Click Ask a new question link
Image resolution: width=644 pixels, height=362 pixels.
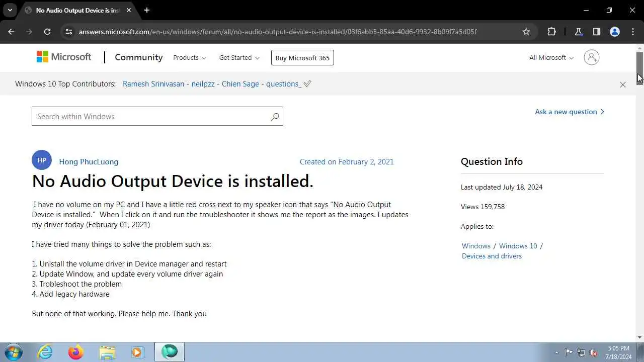tap(570, 112)
